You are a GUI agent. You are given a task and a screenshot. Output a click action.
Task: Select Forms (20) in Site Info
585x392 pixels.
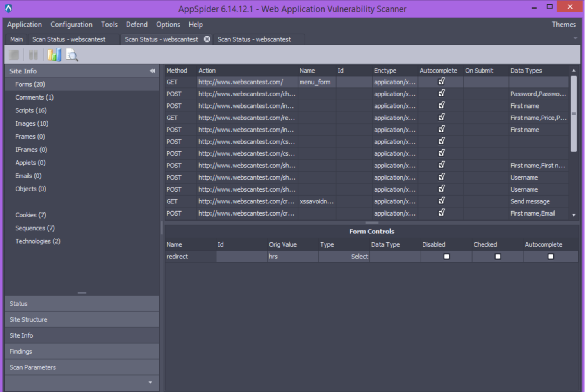[x=82, y=84]
